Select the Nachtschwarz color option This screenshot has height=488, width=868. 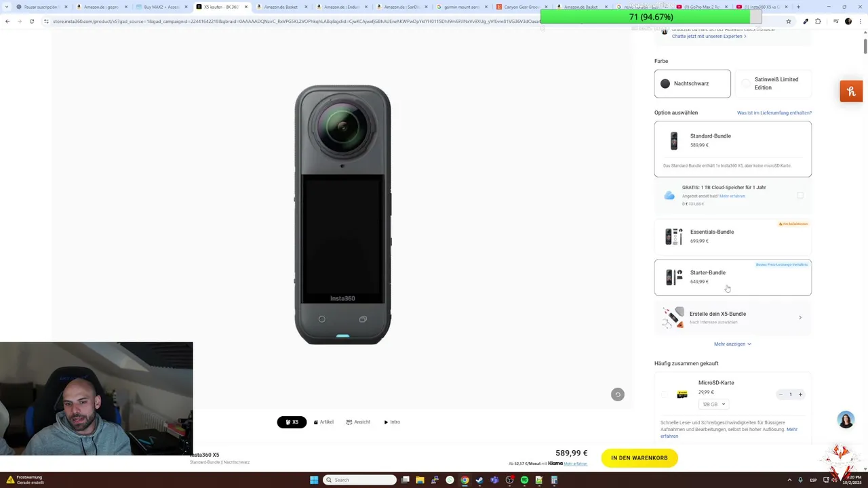pos(692,83)
